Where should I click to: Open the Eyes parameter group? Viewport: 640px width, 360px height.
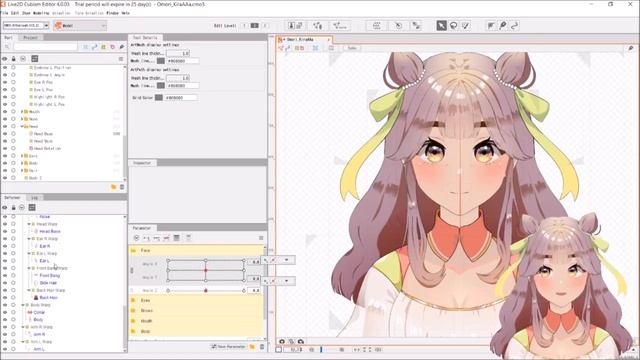(197, 300)
